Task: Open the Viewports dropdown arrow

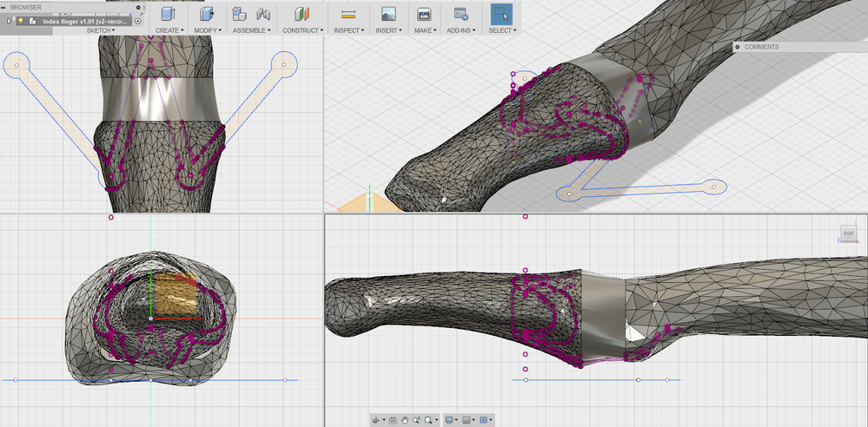Action: 490,420
